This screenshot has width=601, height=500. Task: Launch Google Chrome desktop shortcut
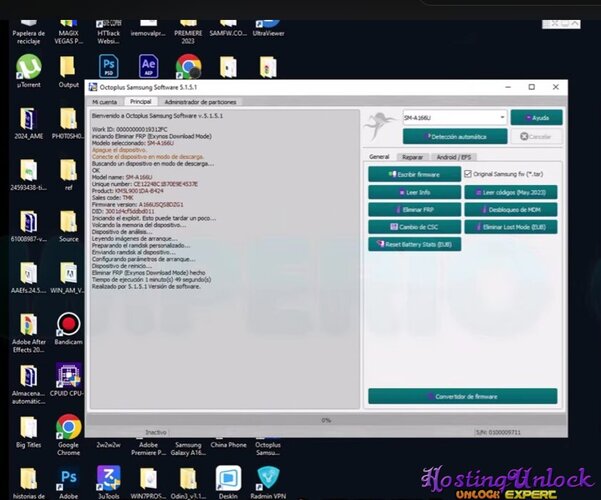click(x=69, y=435)
